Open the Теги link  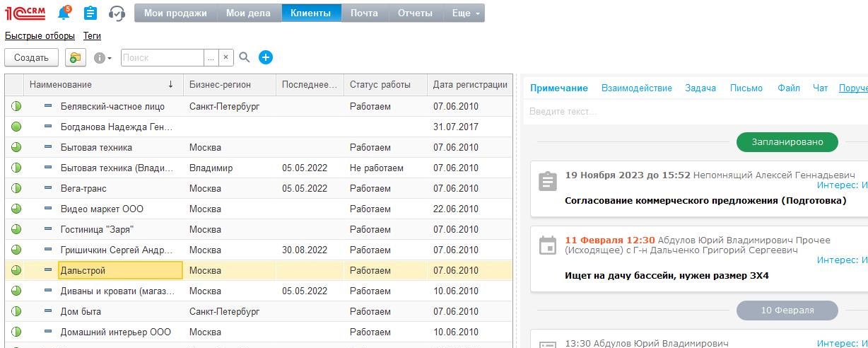[x=92, y=35]
